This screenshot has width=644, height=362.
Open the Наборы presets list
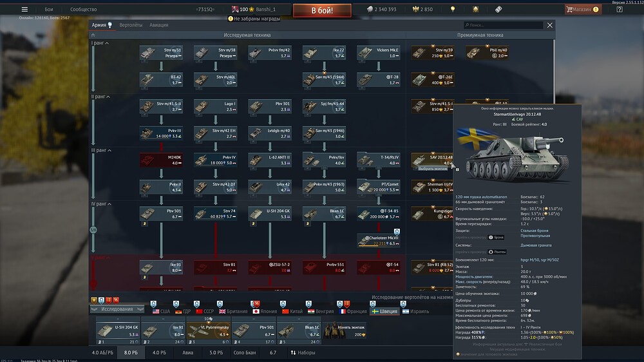(303, 352)
